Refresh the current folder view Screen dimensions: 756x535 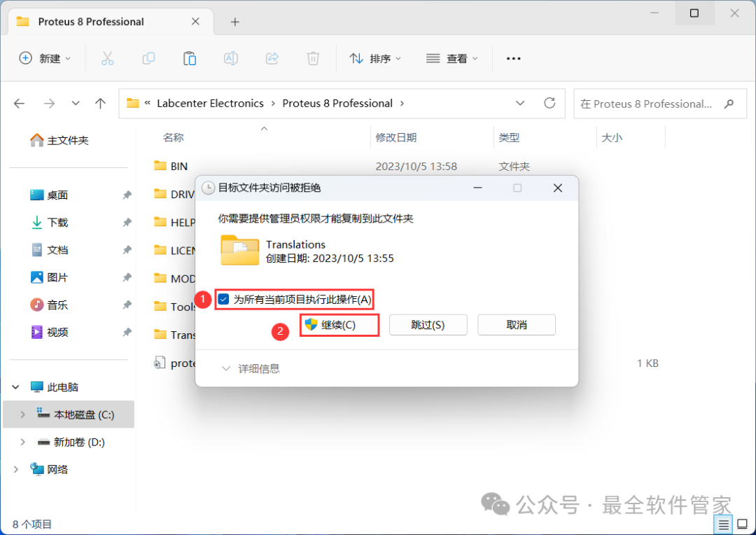click(549, 103)
